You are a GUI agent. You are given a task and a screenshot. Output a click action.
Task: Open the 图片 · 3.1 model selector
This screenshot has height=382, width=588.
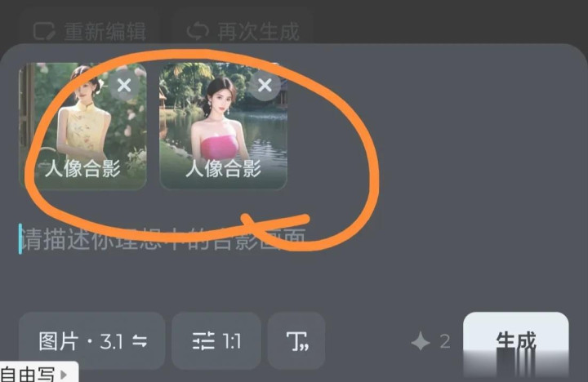click(x=91, y=341)
